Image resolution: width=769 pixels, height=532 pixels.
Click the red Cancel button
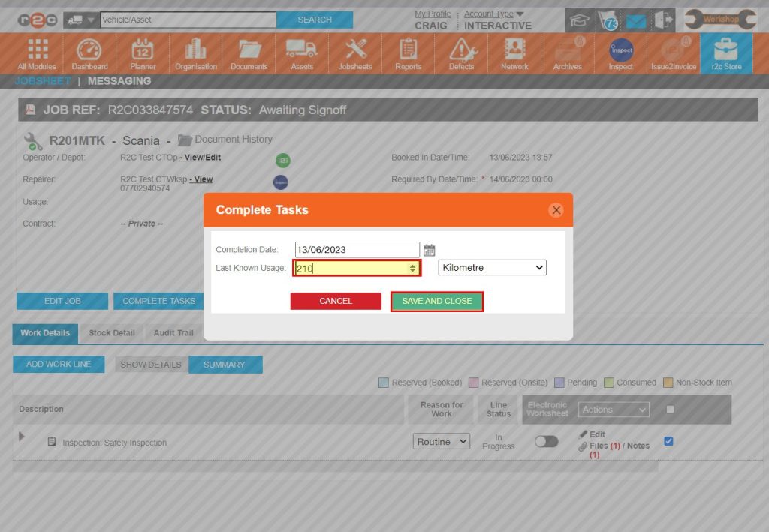pos(336,301)
